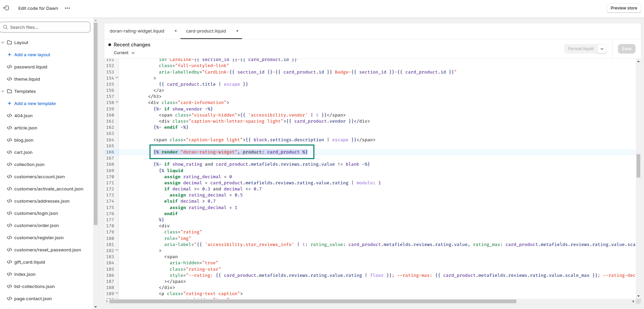Open customers/account.json file
644x309 pixels.
point(39,177)
